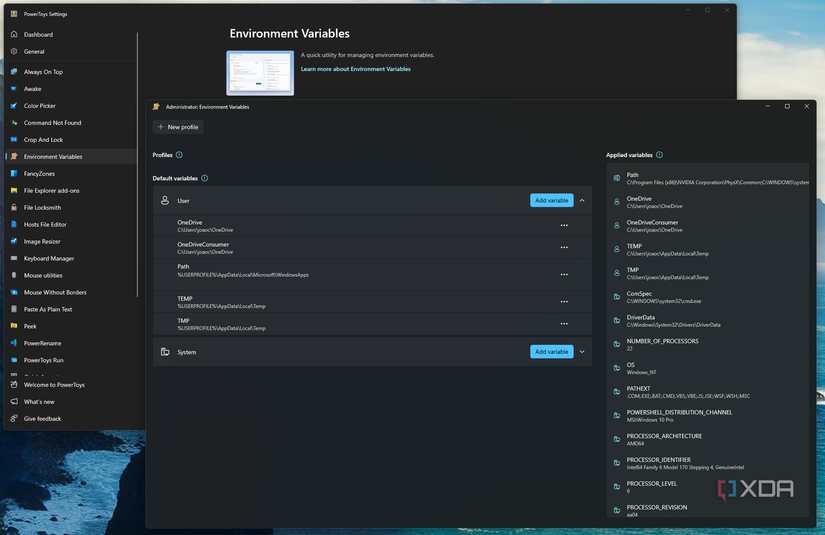Open more options for TEMP variable

pyautogui.click(x=564, y=302)
